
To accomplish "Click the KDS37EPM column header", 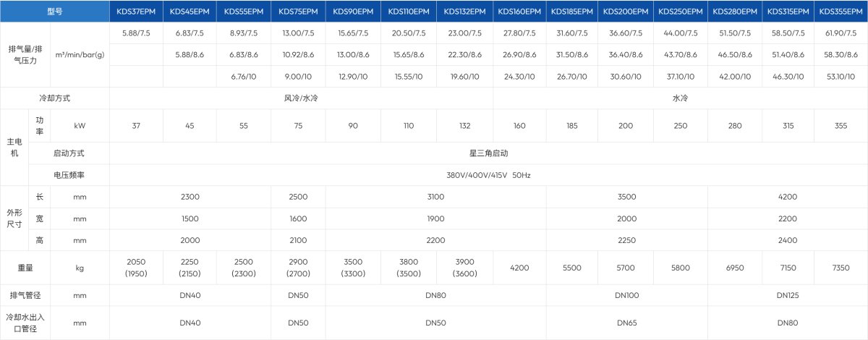I will point(136,12).
